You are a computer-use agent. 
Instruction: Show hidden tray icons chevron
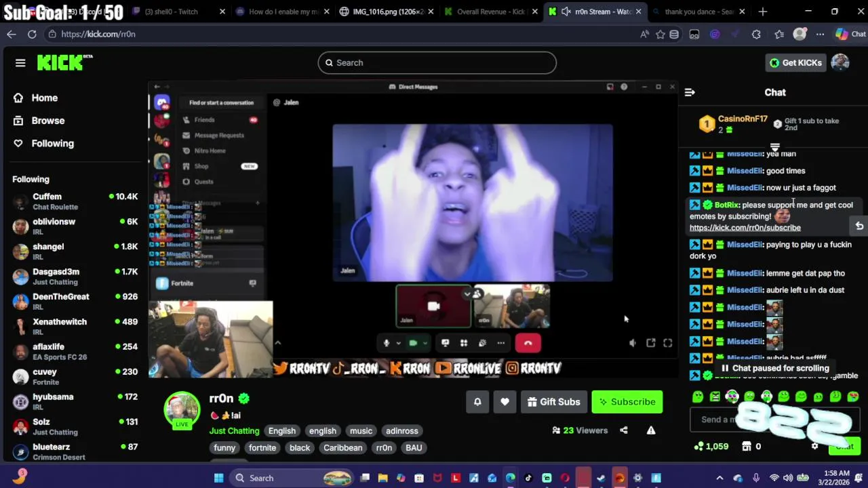coord(719,478)
